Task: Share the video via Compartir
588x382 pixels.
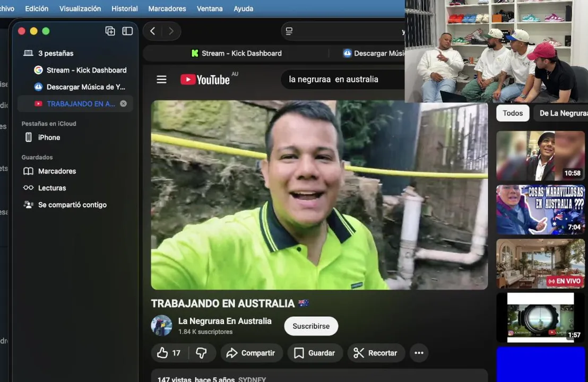Action: point(251,353)
